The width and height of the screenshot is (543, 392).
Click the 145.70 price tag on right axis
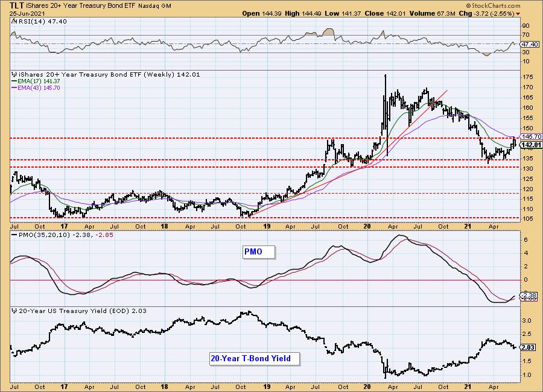click(x=531, y=137)
